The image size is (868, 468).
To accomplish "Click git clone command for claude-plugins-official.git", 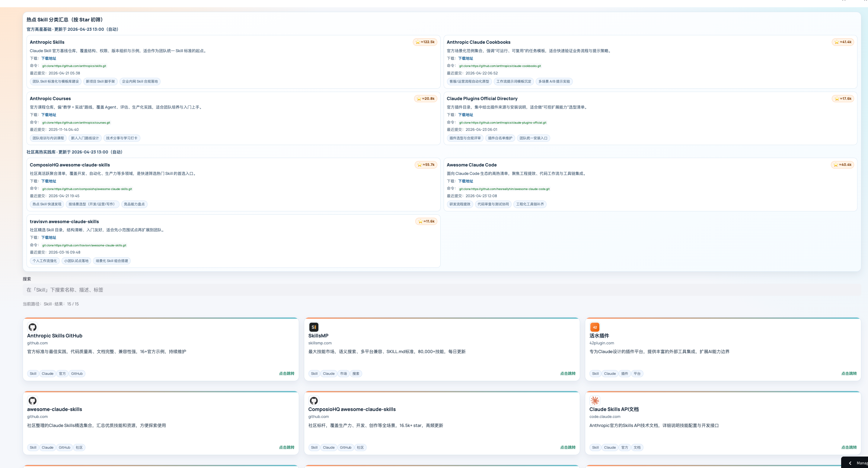I will [x=503, y=122].
